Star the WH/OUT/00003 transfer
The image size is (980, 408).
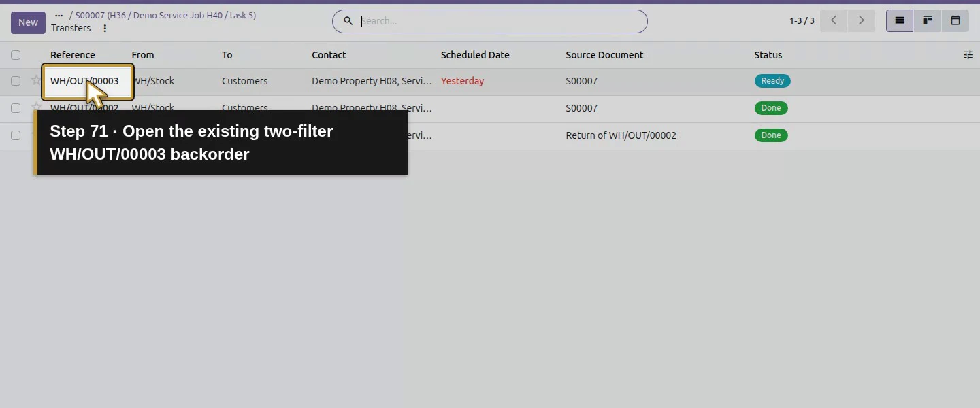(x=36, y=80)
